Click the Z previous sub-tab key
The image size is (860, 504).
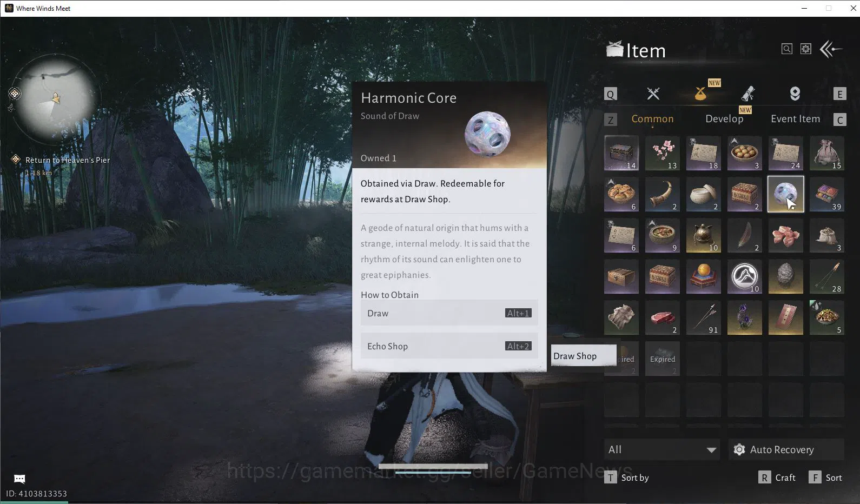610,120
